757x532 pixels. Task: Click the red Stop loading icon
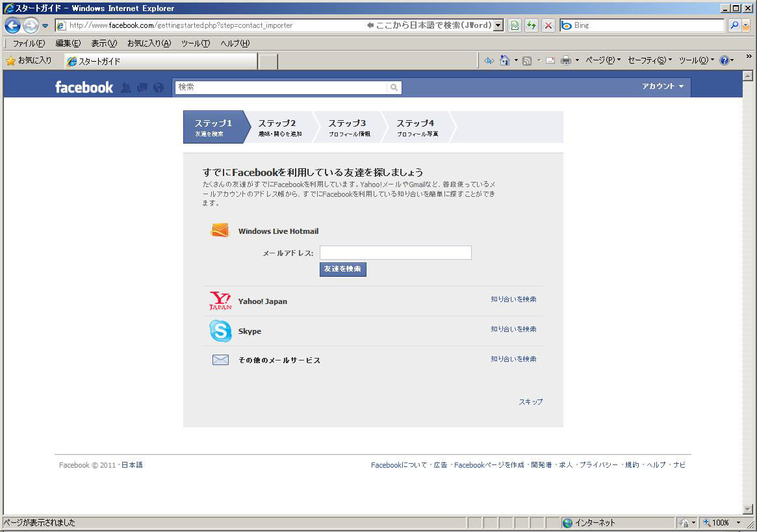[x=548, y=25]
